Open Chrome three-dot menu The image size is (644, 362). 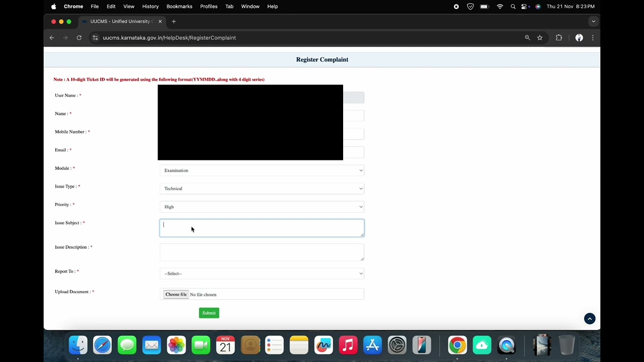click(x=593, y=38)
